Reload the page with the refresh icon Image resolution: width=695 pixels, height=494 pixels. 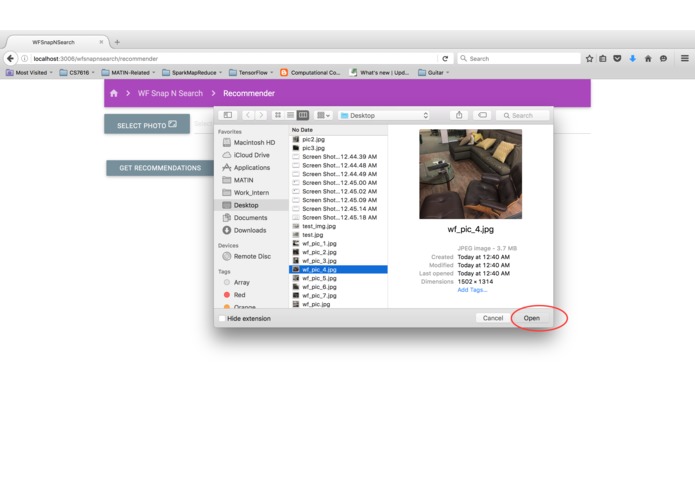445,58
